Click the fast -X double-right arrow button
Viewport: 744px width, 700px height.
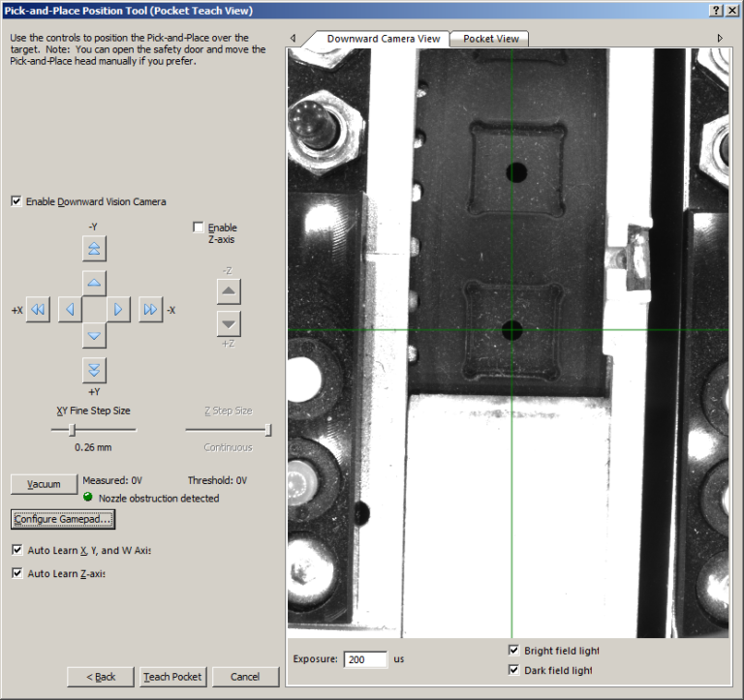[150, 310]
